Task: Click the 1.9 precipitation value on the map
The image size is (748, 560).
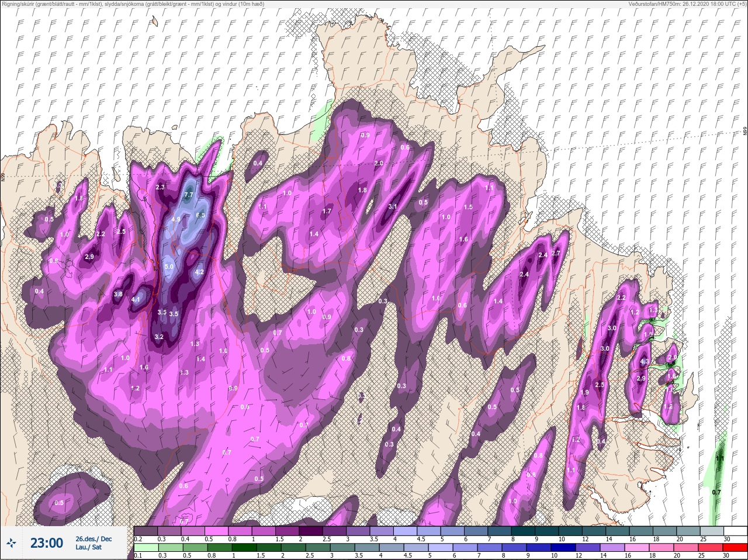Action: pos(585,393)
